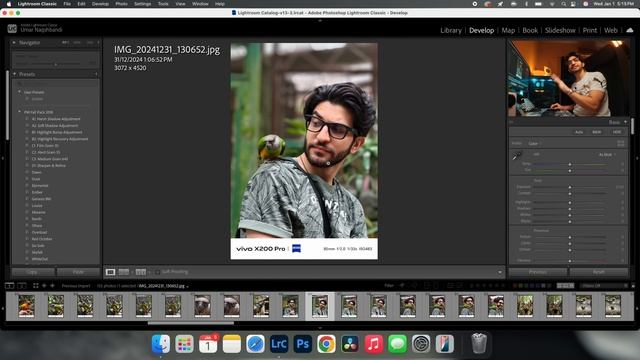This screenshot has height=360, width=640.
Task: Collapse the Presets panel
Action: [15, 74]
